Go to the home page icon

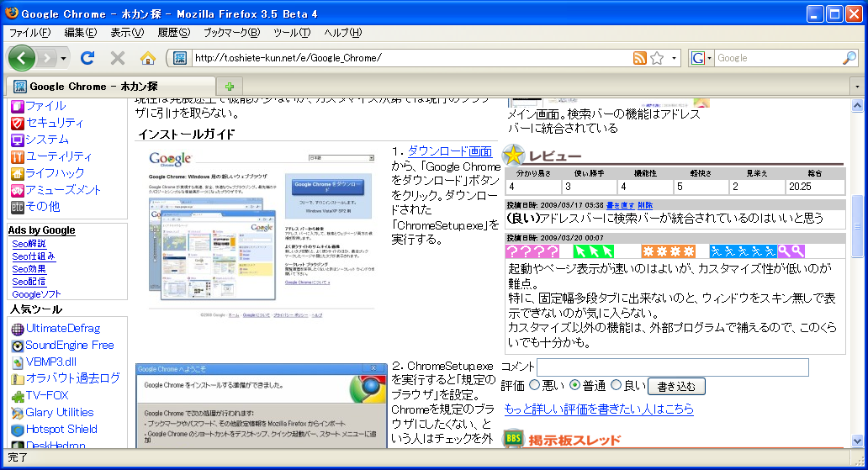[148, 57]
